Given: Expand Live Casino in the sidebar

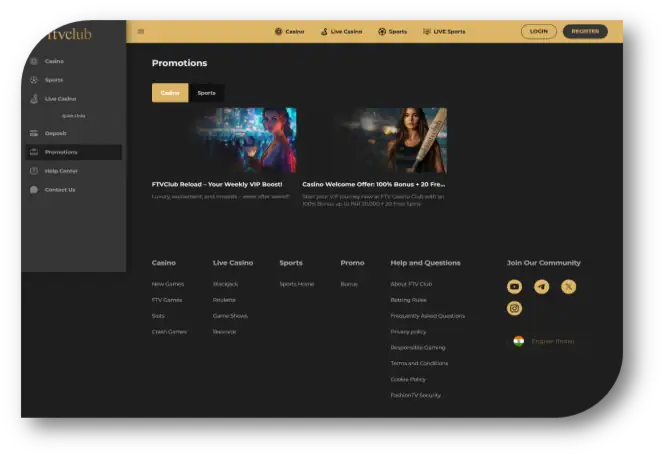Looking at the screenshot, I should 60,98.
